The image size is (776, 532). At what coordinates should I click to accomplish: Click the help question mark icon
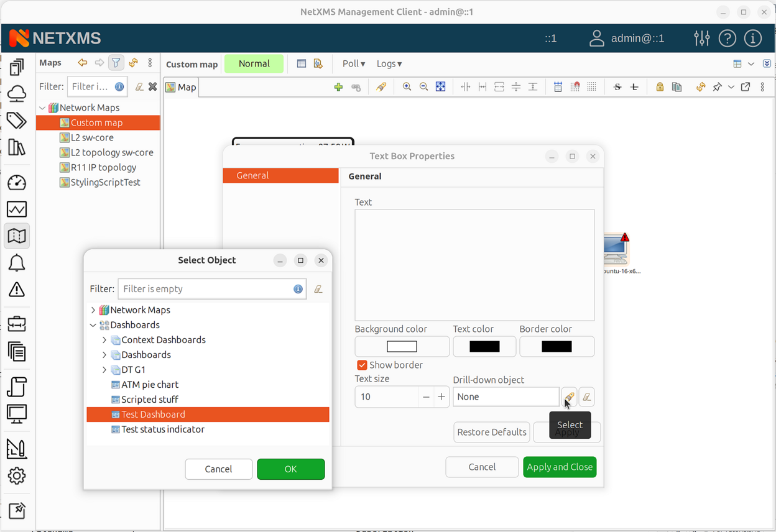(x=727, y=39)
